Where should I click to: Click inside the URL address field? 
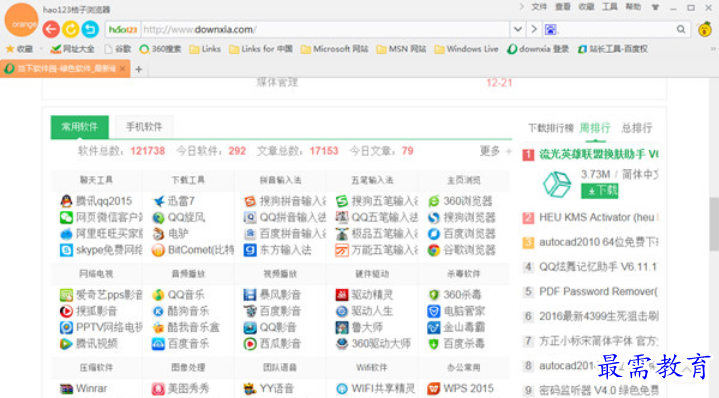[325, 30]
